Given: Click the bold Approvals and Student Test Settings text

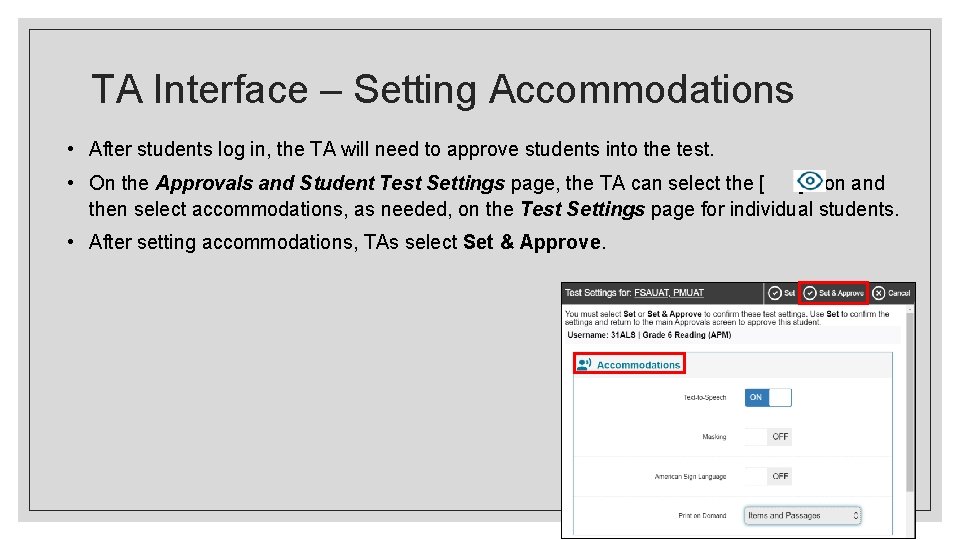Looking at the screenshot, I should coord(332,183).
